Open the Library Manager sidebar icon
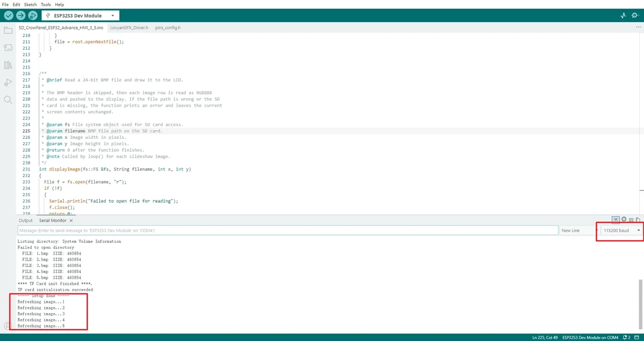The image size is (644, 341). point(8,65)
